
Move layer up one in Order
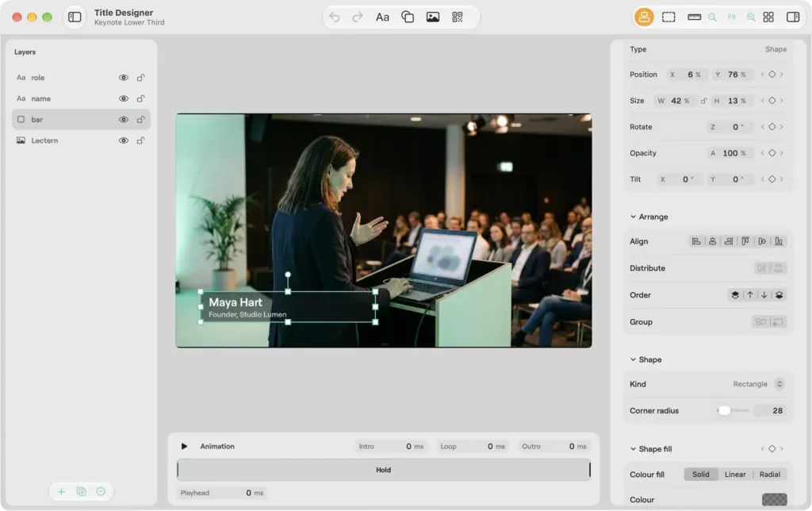[x=750, y=295]
